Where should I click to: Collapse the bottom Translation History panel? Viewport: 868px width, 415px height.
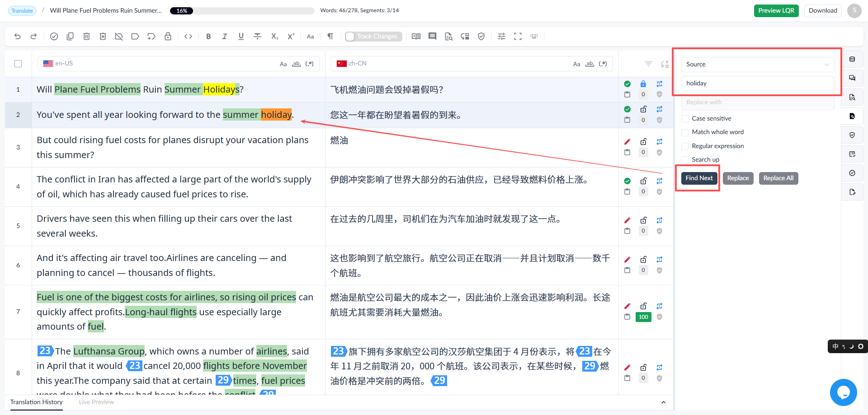click(x=663, y=402)
